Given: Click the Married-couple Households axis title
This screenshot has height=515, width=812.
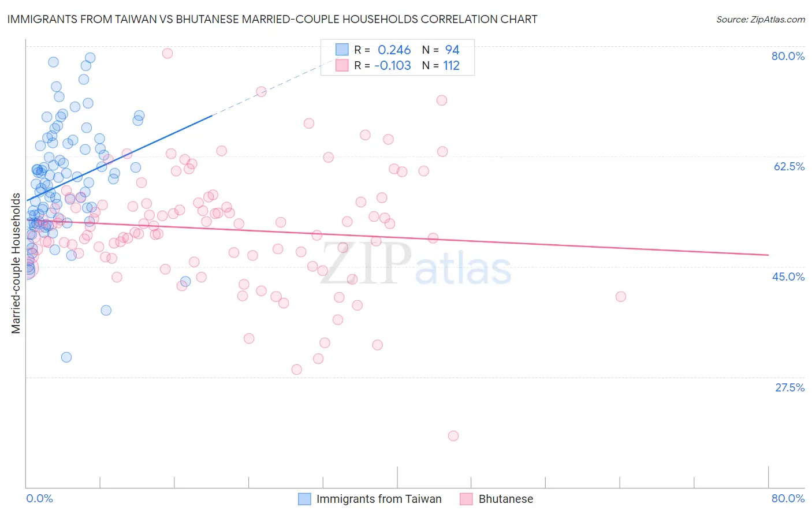Looking at the screenshot, I should [x=16, y=263].
